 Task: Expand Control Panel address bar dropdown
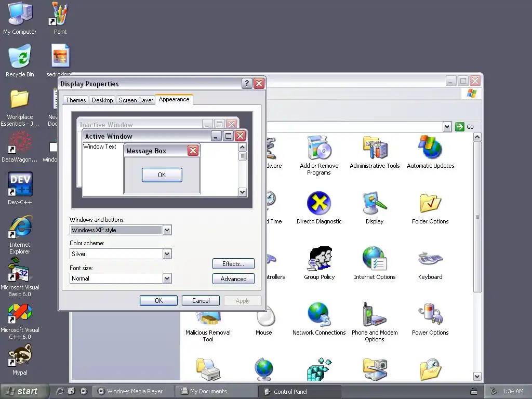tap(447, 127)
